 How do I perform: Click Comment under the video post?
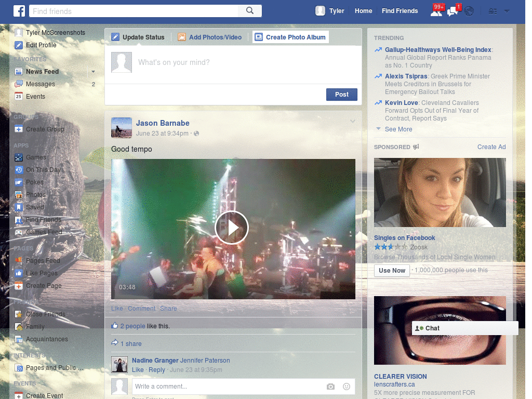click(x=141, y=309)
